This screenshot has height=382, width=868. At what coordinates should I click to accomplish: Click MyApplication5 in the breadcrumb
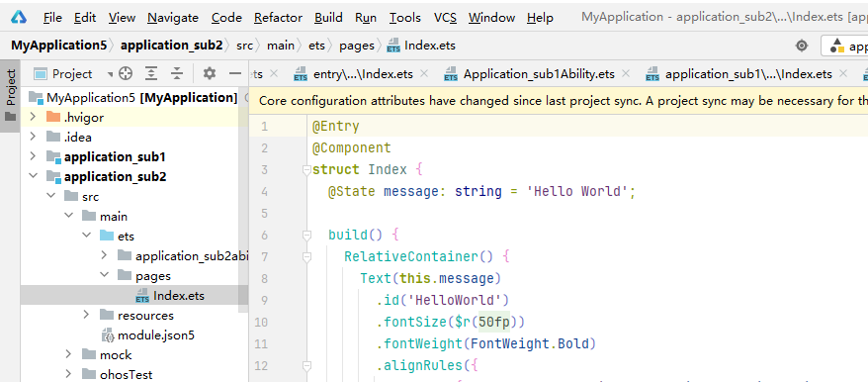[x=58, y=46]
